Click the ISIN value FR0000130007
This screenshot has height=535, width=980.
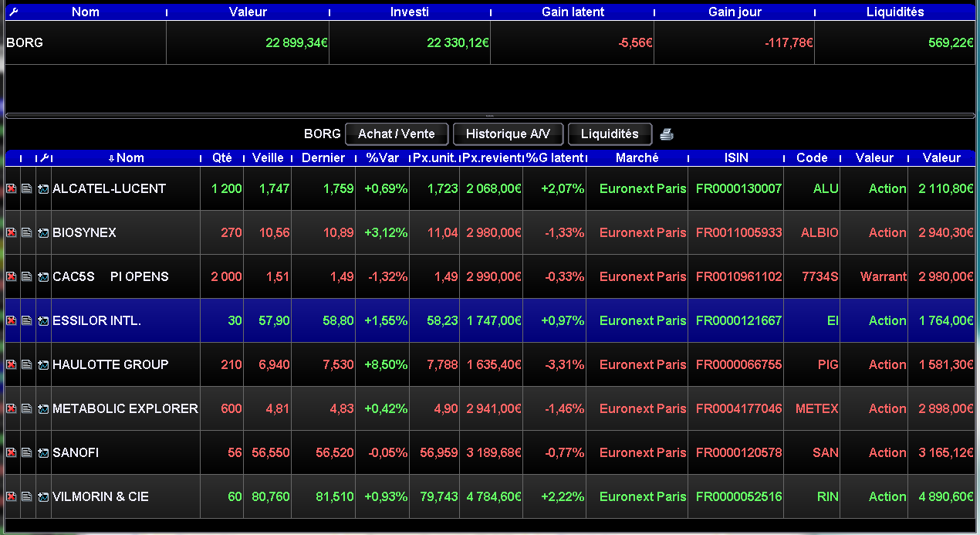coord(738,188)
